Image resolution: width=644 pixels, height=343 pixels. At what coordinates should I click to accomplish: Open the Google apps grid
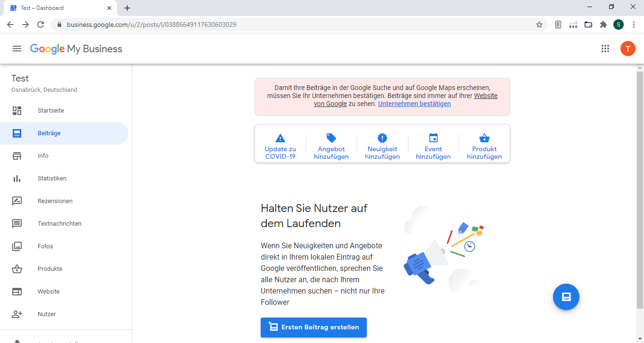tap(605, 49)
